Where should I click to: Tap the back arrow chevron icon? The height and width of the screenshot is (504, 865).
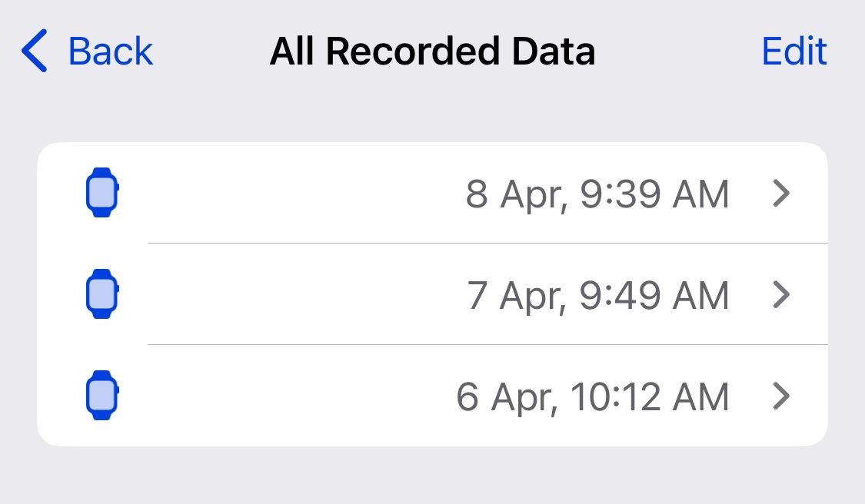[35, 51]
